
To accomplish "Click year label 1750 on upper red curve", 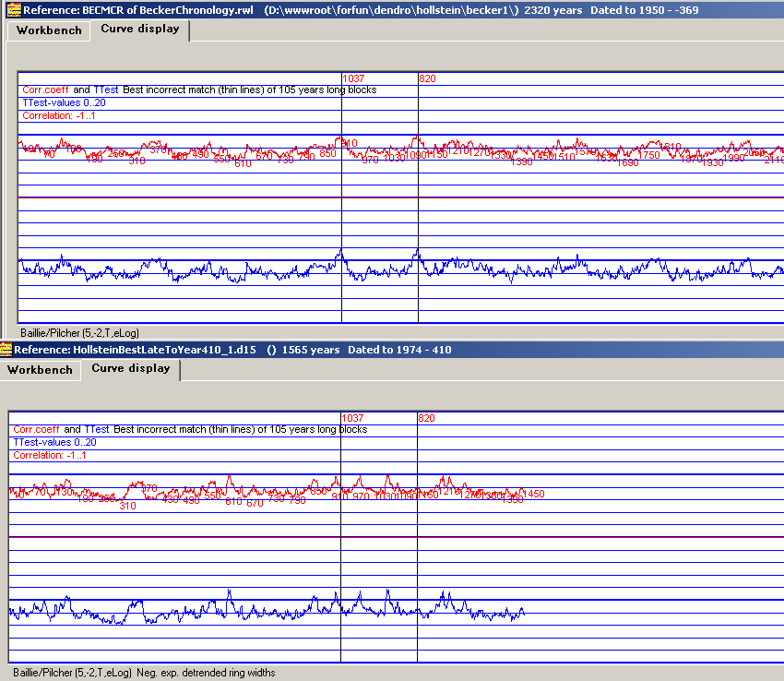I will [649, 155].
